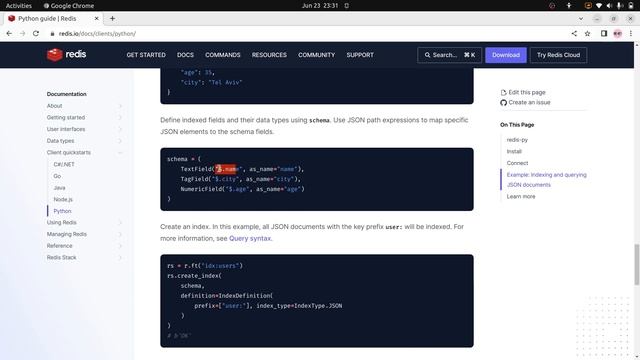Open GET STARTED nav menu
The height and width of the screenshot is (360, 640).
pyautogui.click(x=146, y=55)
